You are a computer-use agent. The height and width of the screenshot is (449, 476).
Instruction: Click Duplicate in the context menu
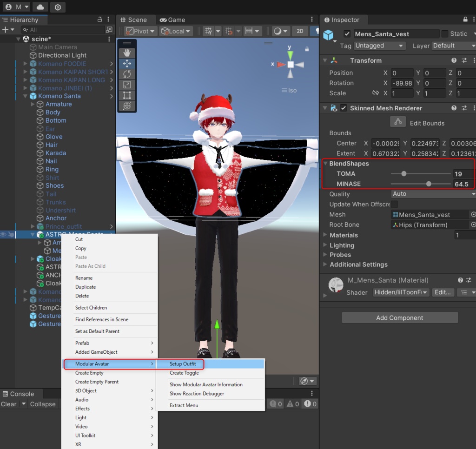86,287
